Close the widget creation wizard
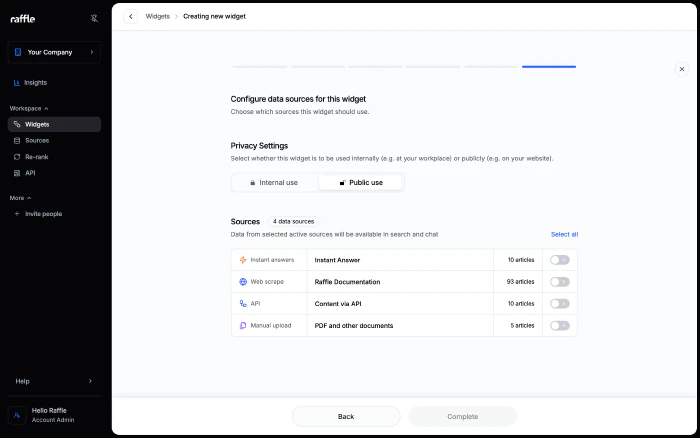This screenshot has width=700, height=438. (682, 69)
